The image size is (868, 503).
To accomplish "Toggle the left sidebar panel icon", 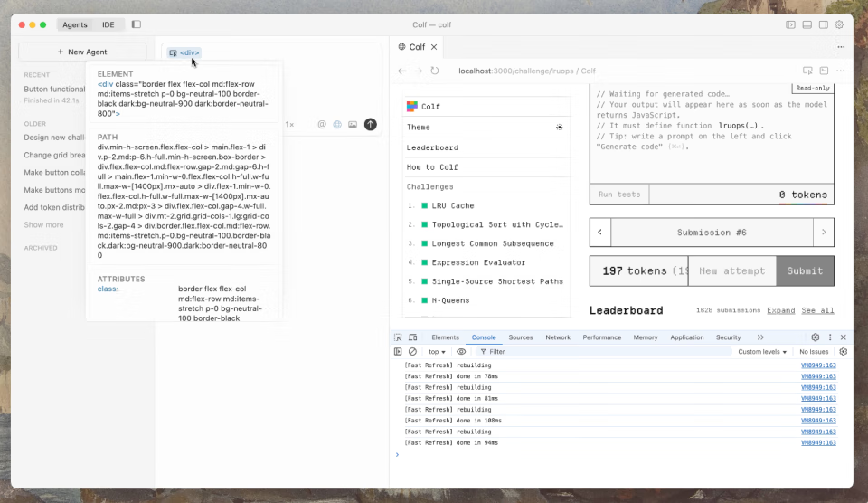I will tap(137, 24).
